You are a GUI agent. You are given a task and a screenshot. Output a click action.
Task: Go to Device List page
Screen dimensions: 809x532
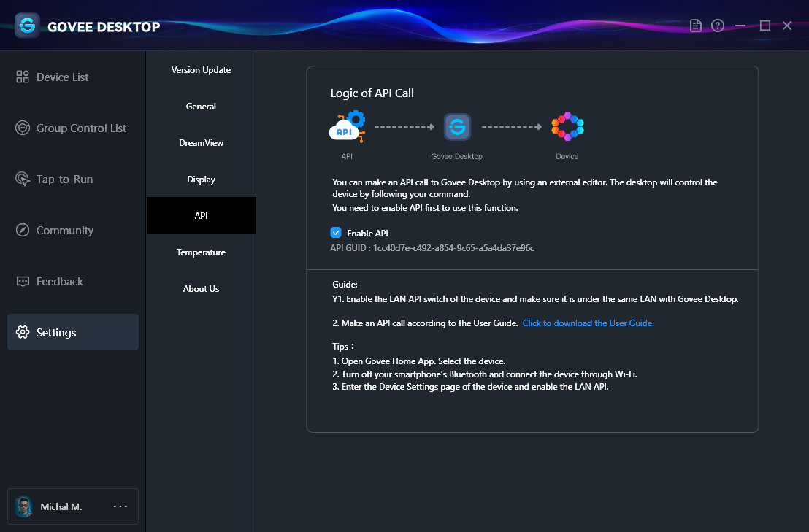[73, 77]
